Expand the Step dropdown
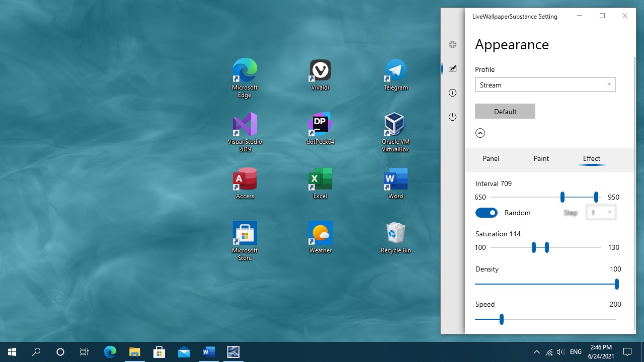Screen dimensions: 644x362 [x=601, y=213]
